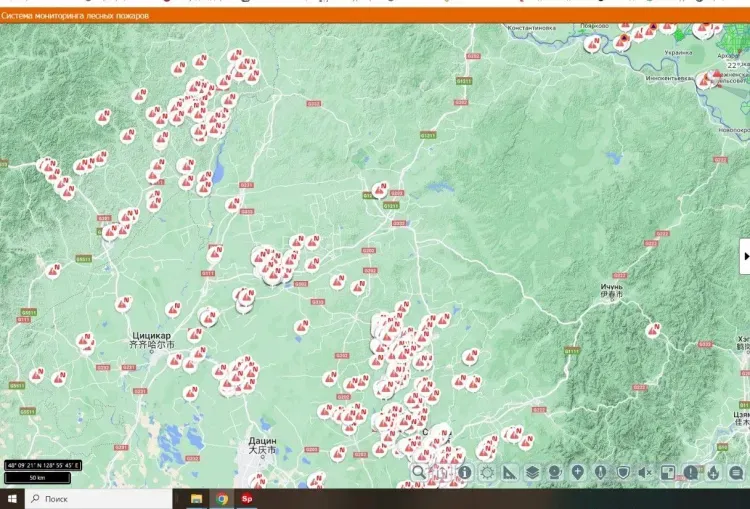Screen dimensions: 750x509
Task: Click the Windows taskbar search field Поиск
Action: (100, 498)
